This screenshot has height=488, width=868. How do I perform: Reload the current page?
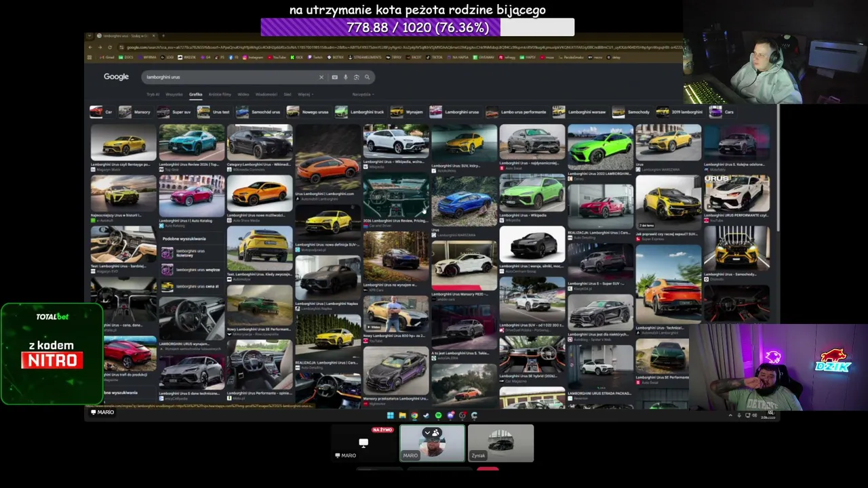click(110, 47)
